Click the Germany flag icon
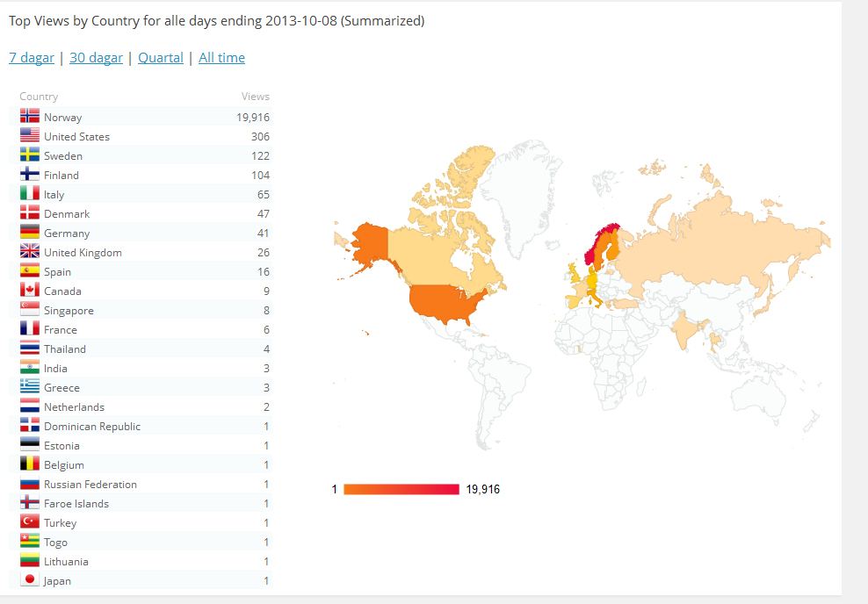 (x=30, y=232)
